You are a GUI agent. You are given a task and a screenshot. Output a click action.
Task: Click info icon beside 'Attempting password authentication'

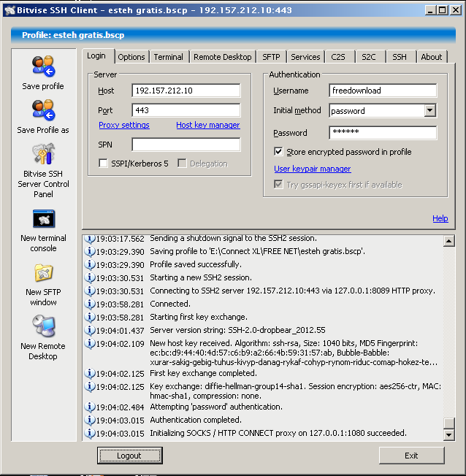click(x=90, y=407)
